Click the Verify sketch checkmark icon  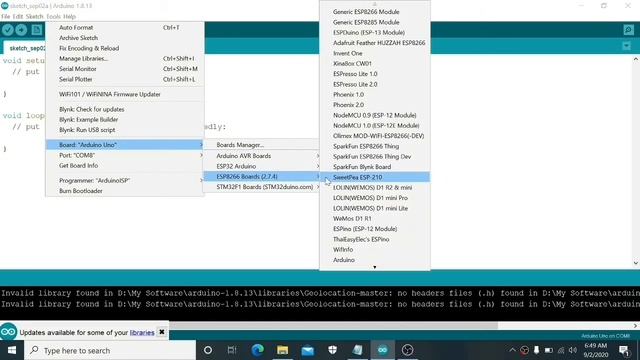pyautogui.click(x=8, y=30)
